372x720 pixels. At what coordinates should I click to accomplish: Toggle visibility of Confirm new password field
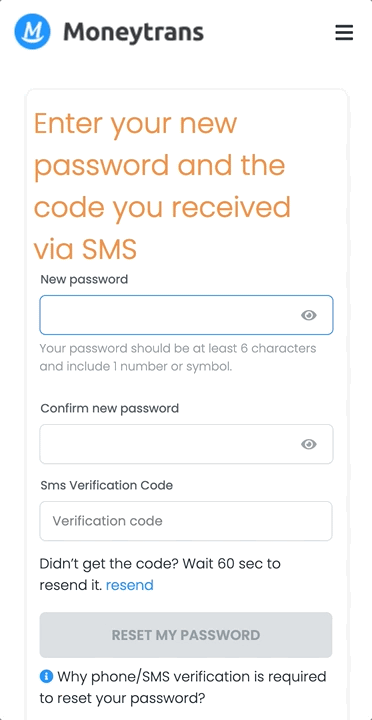(309, 444)
